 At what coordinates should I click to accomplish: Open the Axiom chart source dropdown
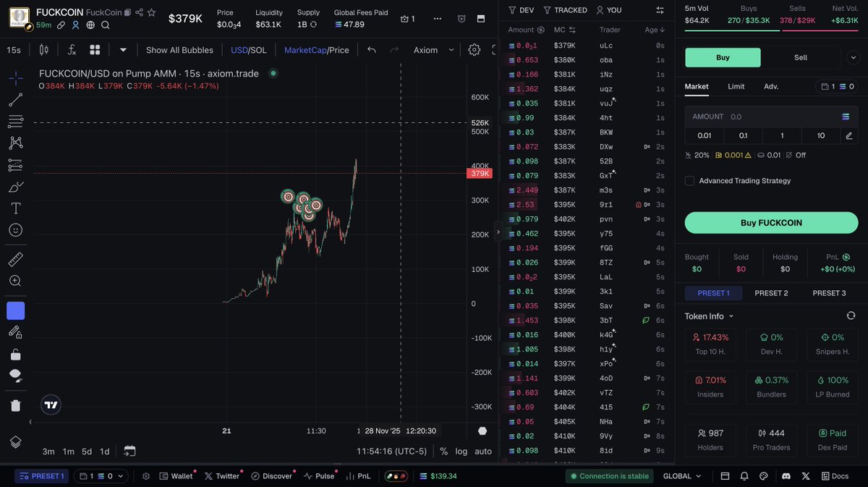click(434, 50)
